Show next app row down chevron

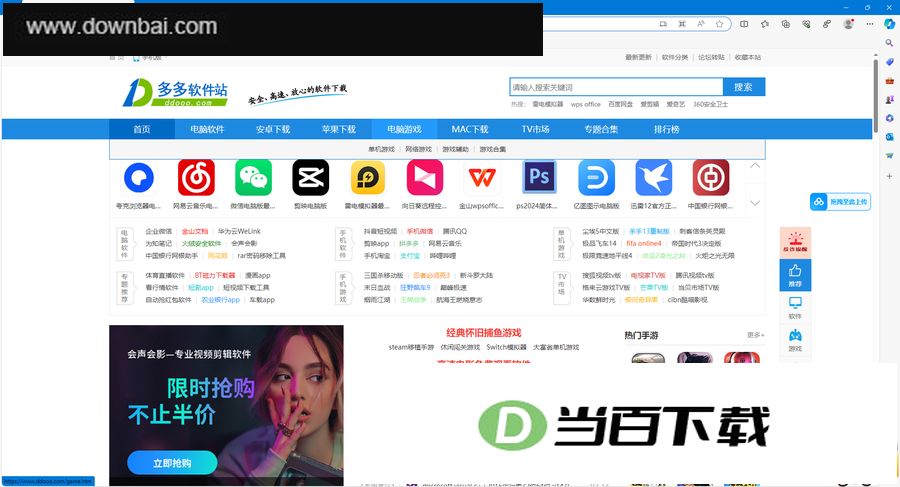click(755, 203)
